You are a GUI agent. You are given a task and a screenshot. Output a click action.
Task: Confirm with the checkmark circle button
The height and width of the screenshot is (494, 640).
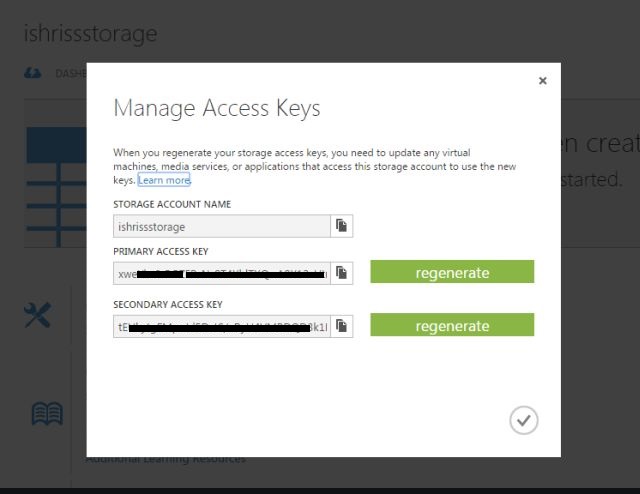coord(523,420)
